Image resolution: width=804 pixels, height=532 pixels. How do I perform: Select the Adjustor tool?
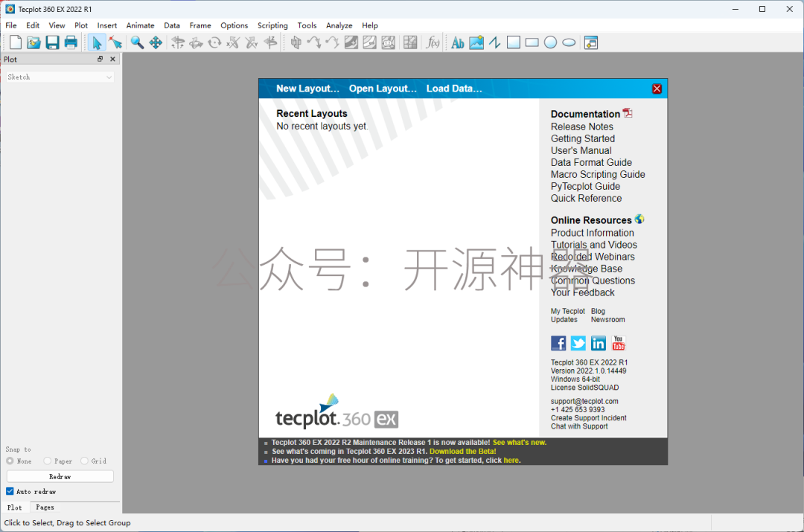point(115,42)
